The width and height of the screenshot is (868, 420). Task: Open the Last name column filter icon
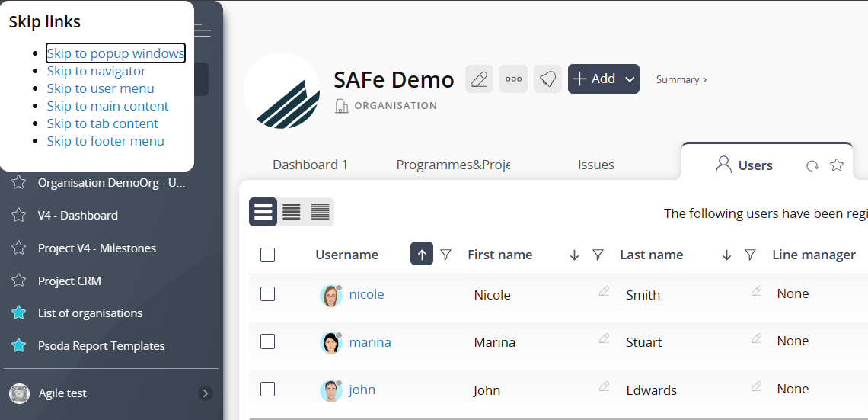[750, 255]
